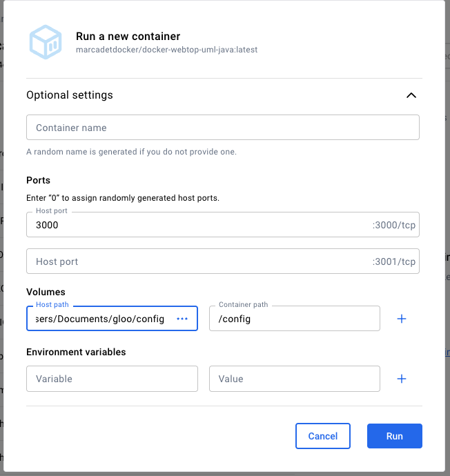Collapse the Optional settings section

pyautogui.click(x=411, y=95)
